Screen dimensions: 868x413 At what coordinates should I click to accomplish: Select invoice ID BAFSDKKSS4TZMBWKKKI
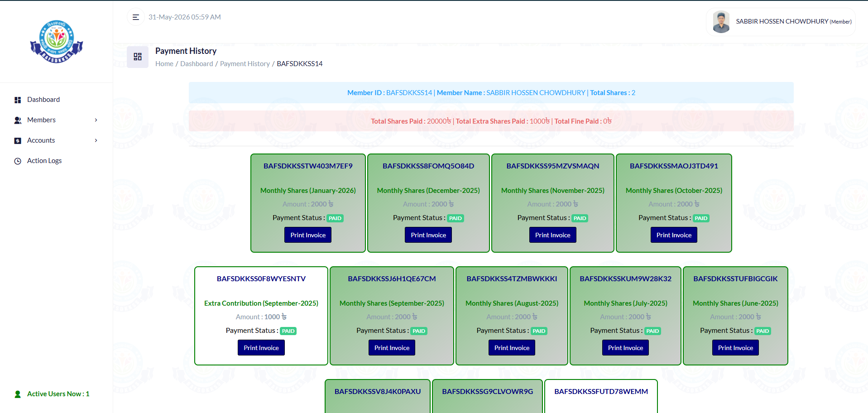pyautogui.click(x=512, y=279)
